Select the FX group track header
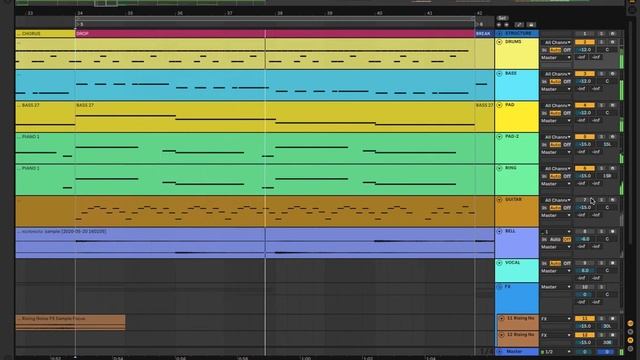 517,298
